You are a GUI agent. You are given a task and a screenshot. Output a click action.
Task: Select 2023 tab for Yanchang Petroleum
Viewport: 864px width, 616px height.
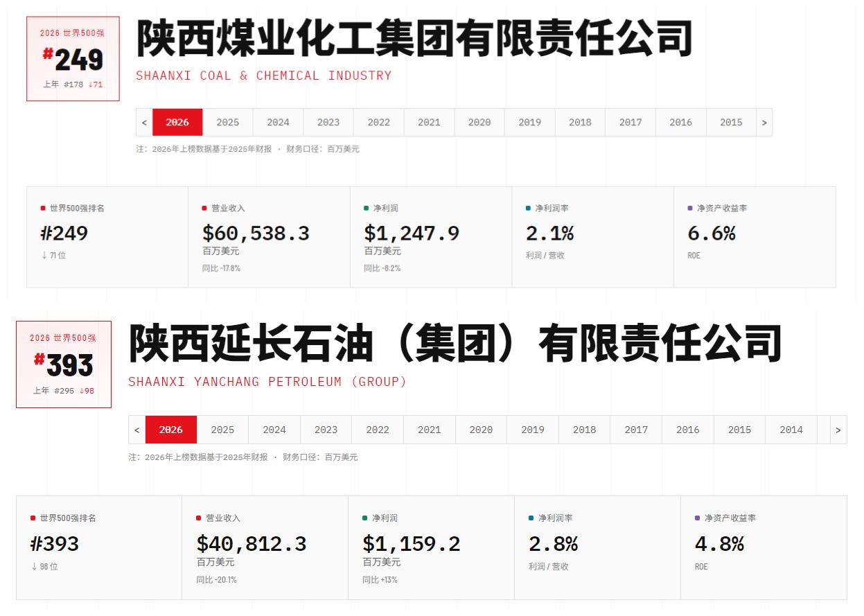point(326,430)
